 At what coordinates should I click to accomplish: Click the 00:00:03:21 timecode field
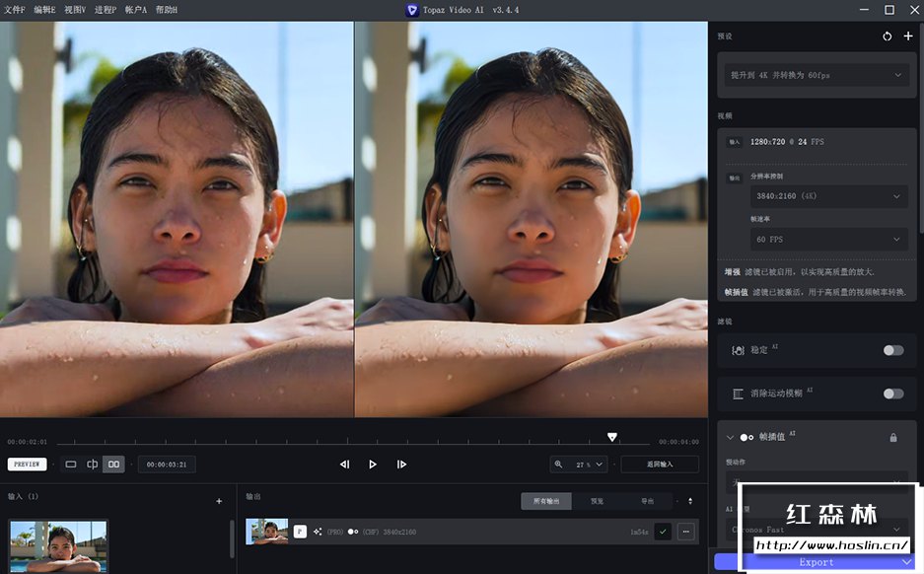(x=167, y=465)
